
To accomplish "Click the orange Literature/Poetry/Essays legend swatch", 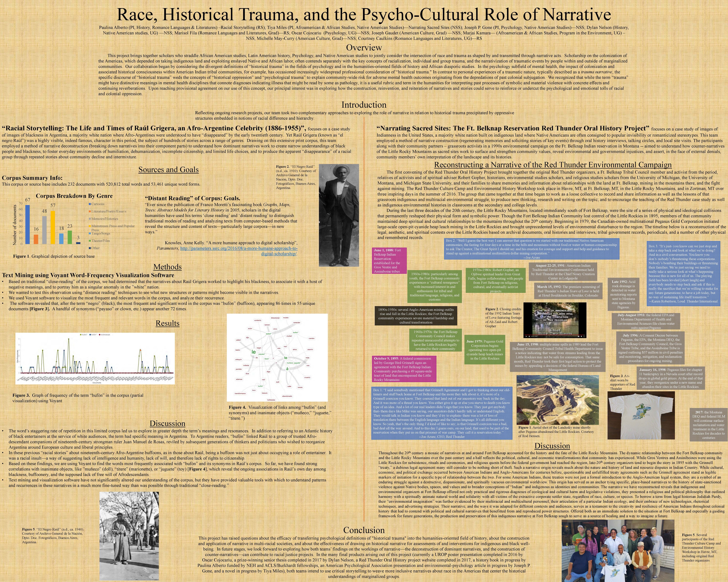I will 90,211.
